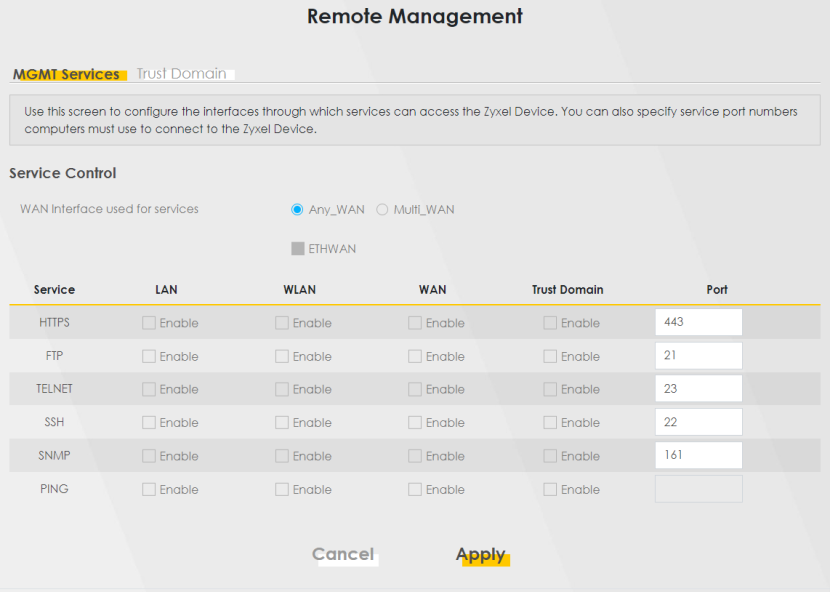Enable SSH for Trust Domain
Viewport: 830px width, 592px height.
(x=550, y=423)
